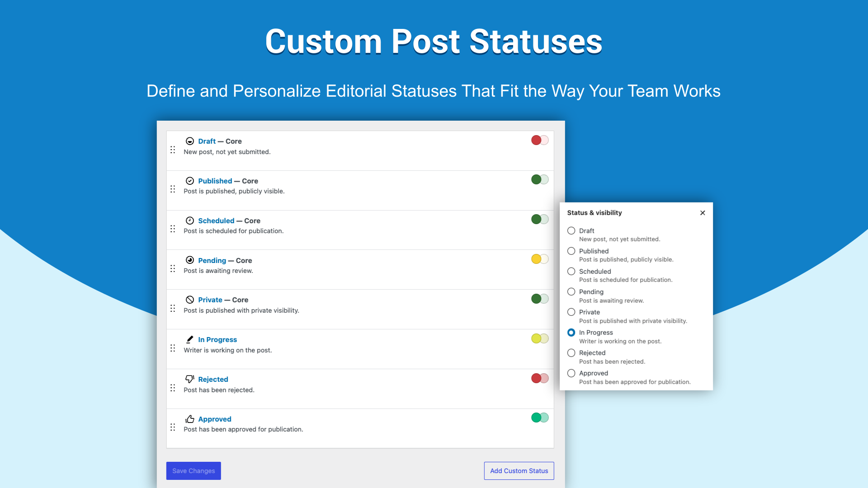Click the In Progress pencil icon

(x=190, y=340)
